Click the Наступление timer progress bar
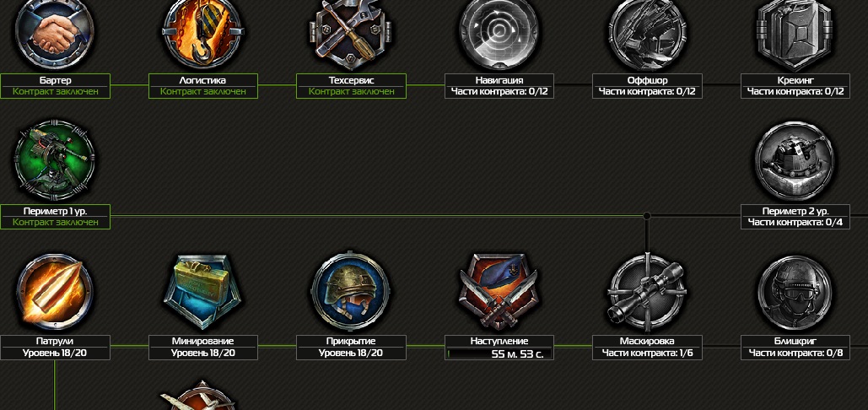Screen dimensions: 868x410 point(499,353)
